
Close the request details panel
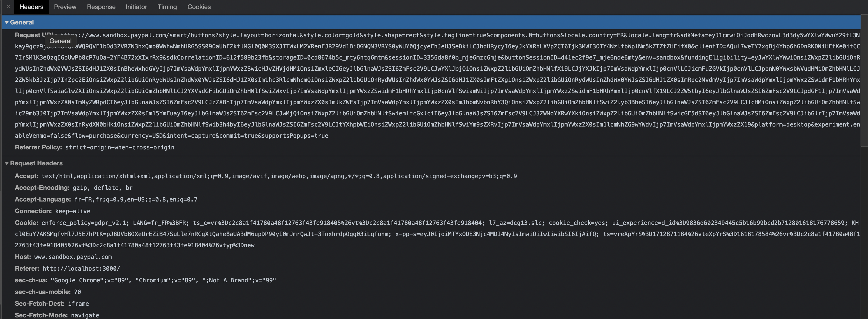tap(8, 7)
